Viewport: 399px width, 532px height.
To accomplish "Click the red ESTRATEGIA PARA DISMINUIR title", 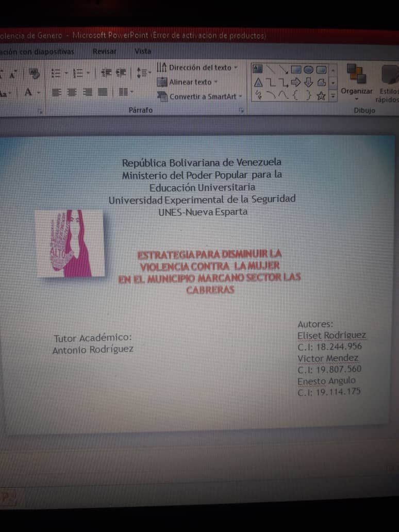I will coord(210,272).
